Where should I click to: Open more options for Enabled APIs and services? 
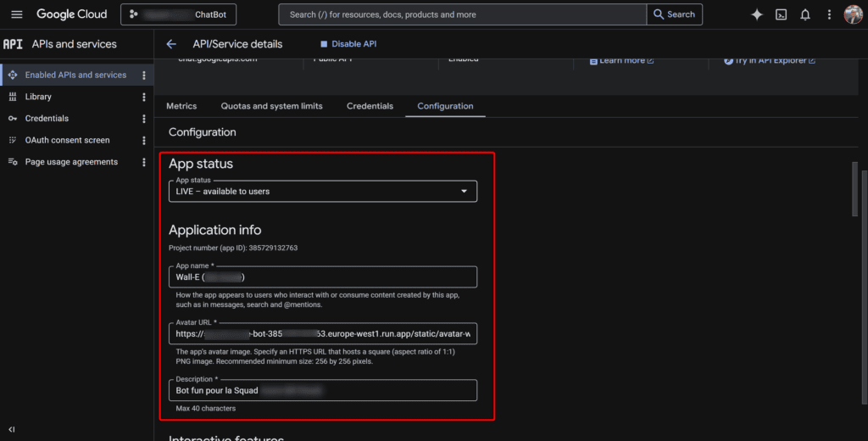tap(144, 75)
